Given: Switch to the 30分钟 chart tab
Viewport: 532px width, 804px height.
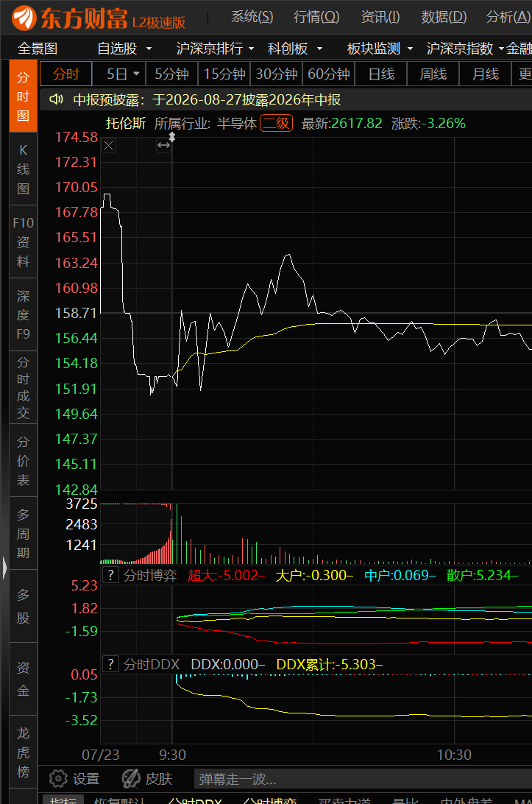Looking at the screenshot, I should pyautogui.click(x=277, y=74).
